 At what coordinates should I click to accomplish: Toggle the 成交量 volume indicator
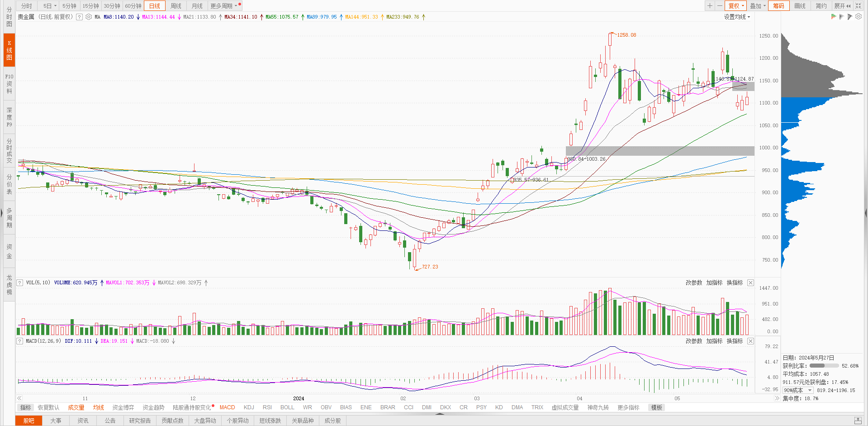tap(76, 407)
